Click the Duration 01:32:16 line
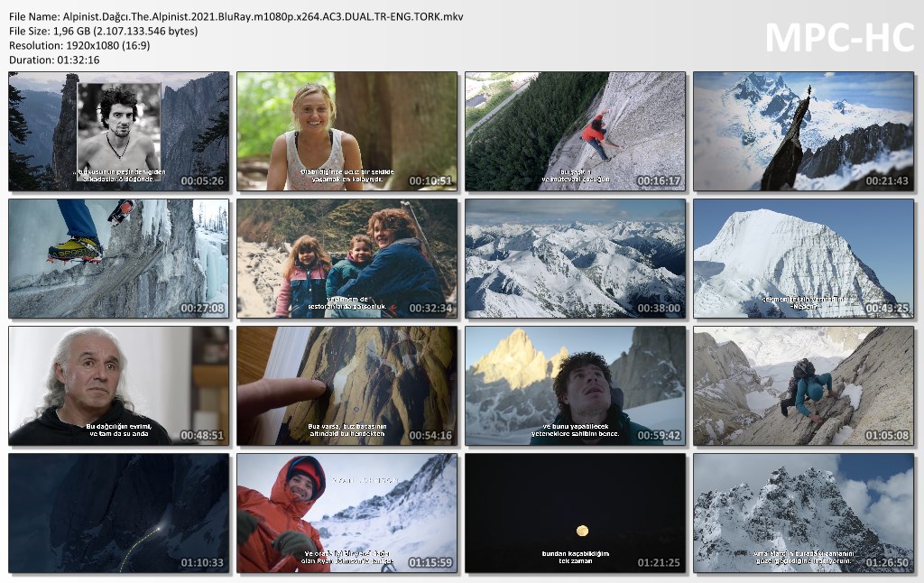Screen dimensions: 924x583 (x=54, y=60)
